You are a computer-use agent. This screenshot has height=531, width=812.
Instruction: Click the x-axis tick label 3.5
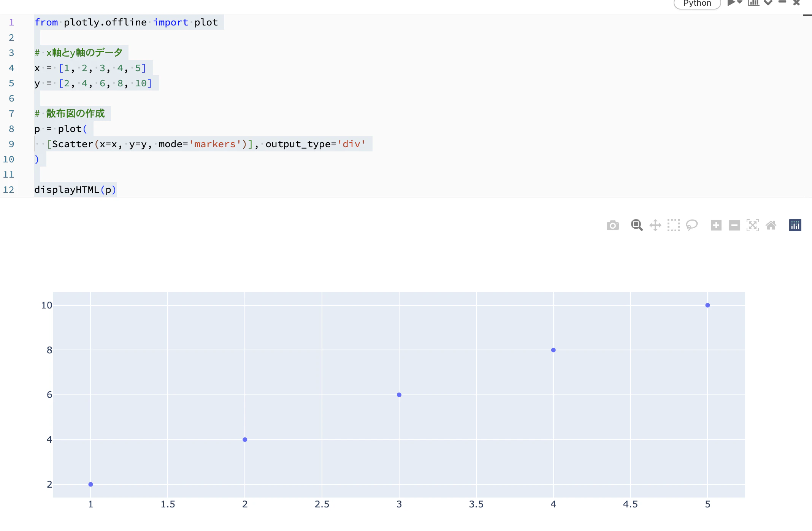(476, 504)
